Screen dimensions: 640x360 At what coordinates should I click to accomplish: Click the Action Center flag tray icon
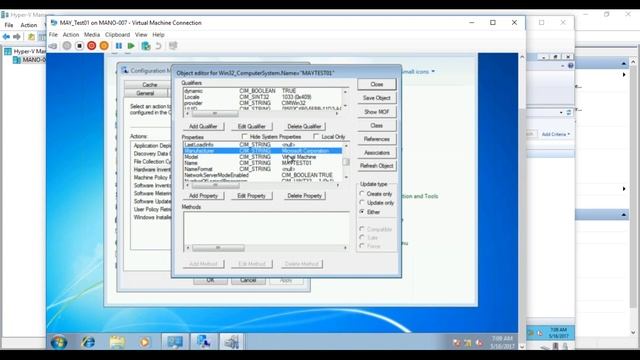(456, 343)
